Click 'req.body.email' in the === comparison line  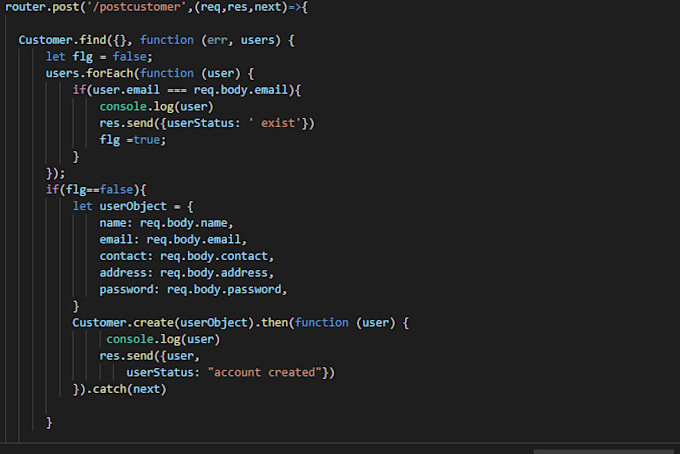[241, 90]
